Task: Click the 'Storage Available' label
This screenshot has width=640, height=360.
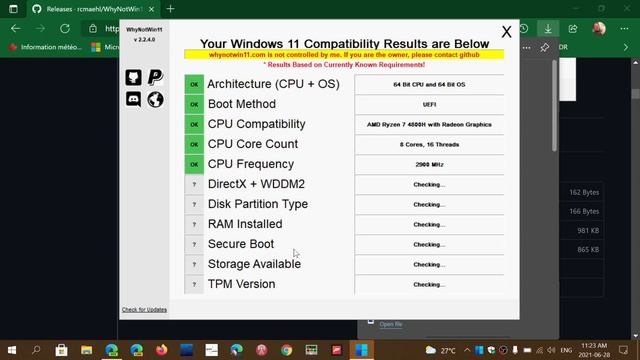Action: [254, 264]
